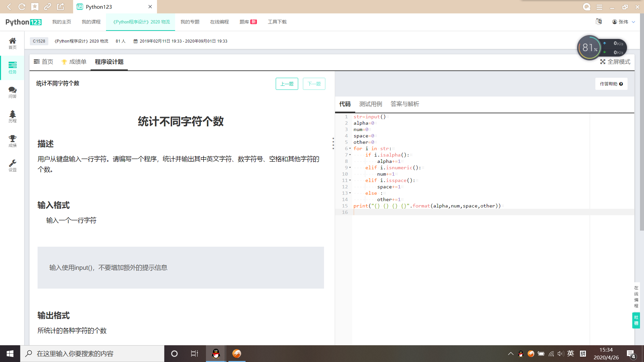Select the 任务 tasks sidebar icon
Image resolution: width=644 pixels, height=362 pixels.
coord(12,67)
